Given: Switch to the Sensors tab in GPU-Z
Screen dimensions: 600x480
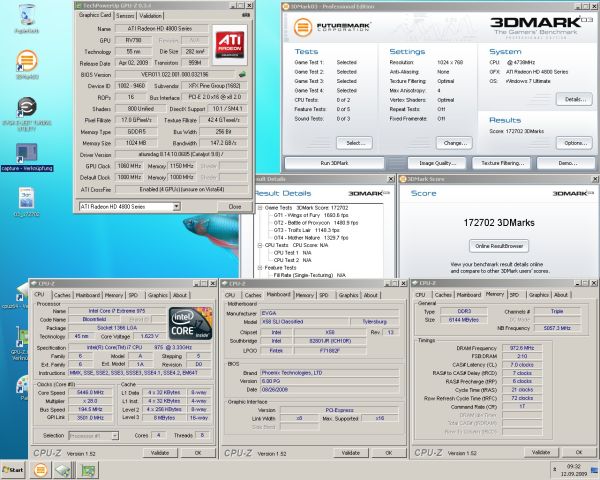Looking at the screenshot, I should [126, 16].
